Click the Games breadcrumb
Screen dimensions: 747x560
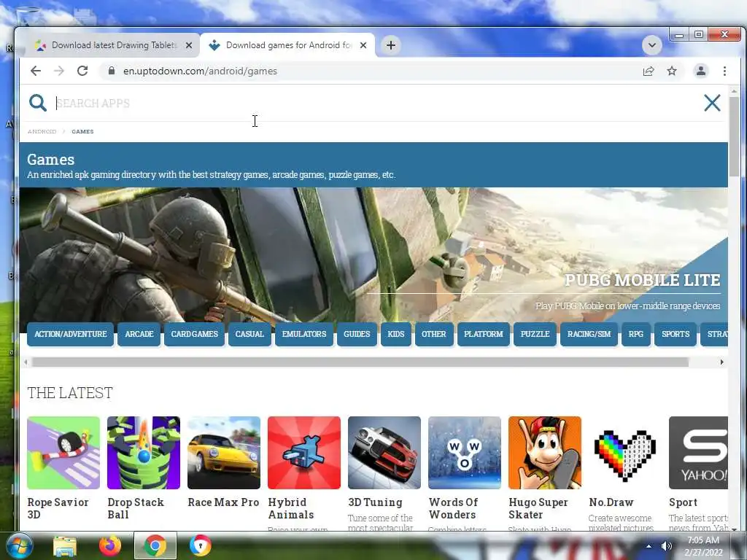click(x=82, y=131)
